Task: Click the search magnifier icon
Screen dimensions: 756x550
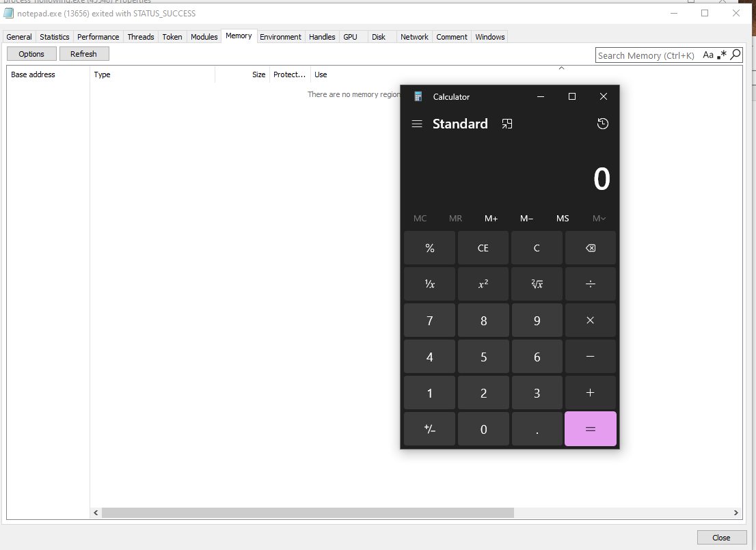Action: click(x=735, y=55)
